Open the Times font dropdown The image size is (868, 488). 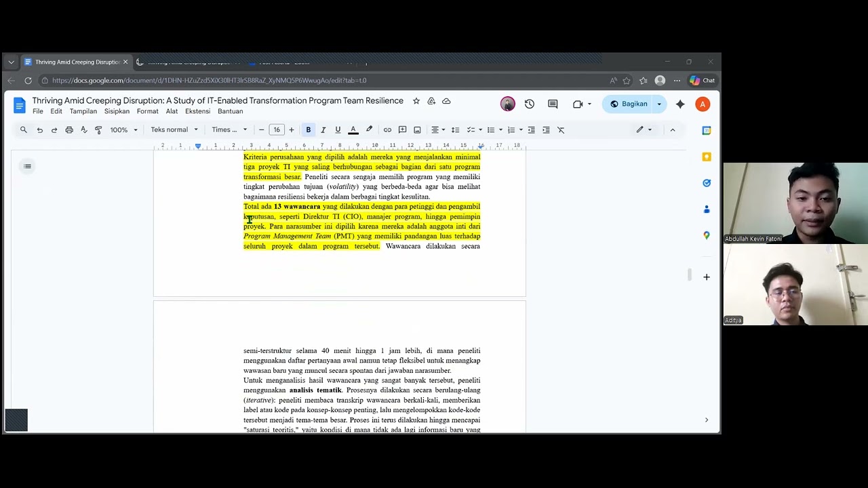click(x=229, y=129)
